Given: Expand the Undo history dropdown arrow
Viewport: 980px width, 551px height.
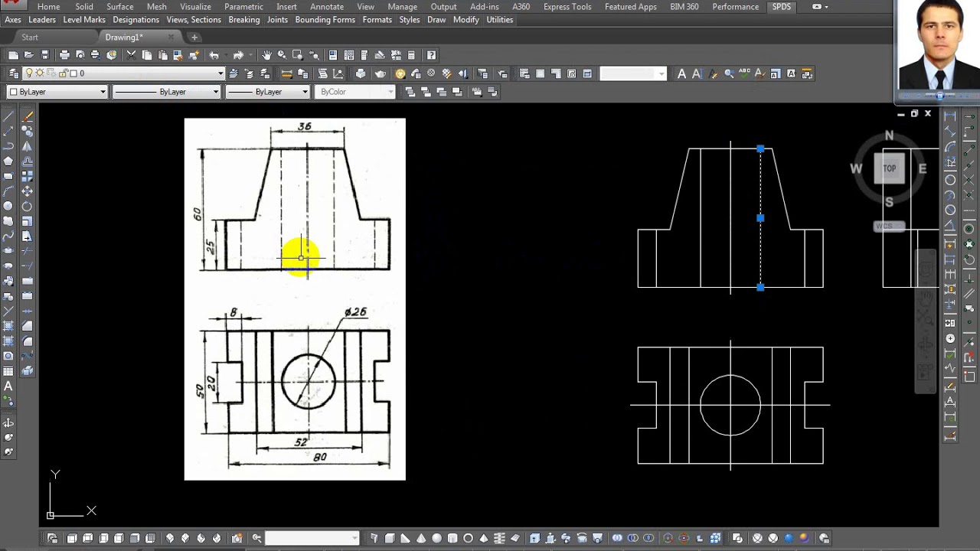Looking at the screenshot, I should click(x=225, y=55).
